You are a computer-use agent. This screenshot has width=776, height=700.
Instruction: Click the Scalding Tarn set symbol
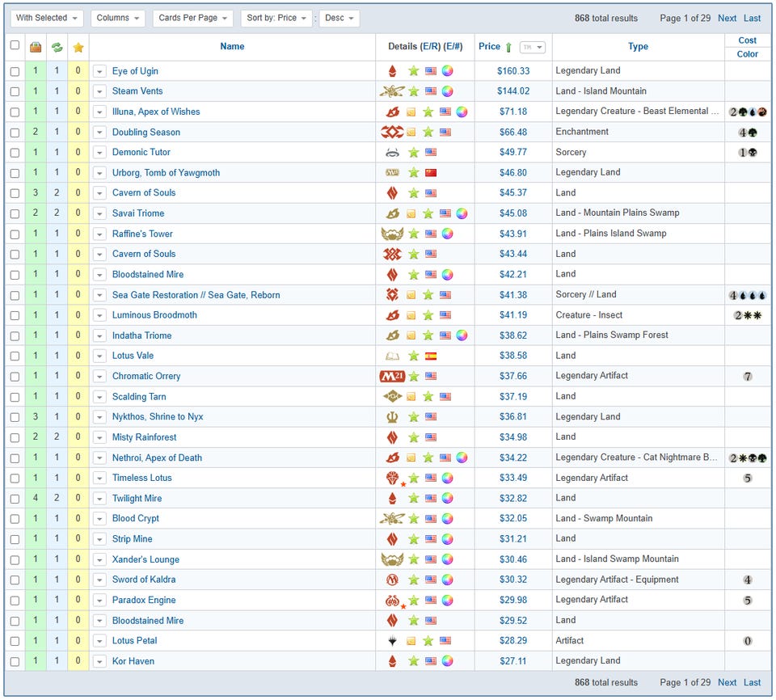[x=393, y=397]
